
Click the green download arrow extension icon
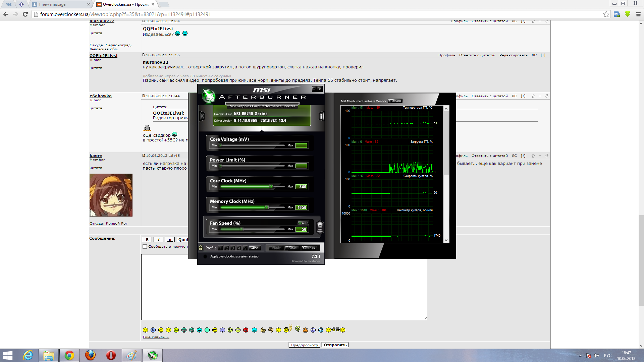628,14
